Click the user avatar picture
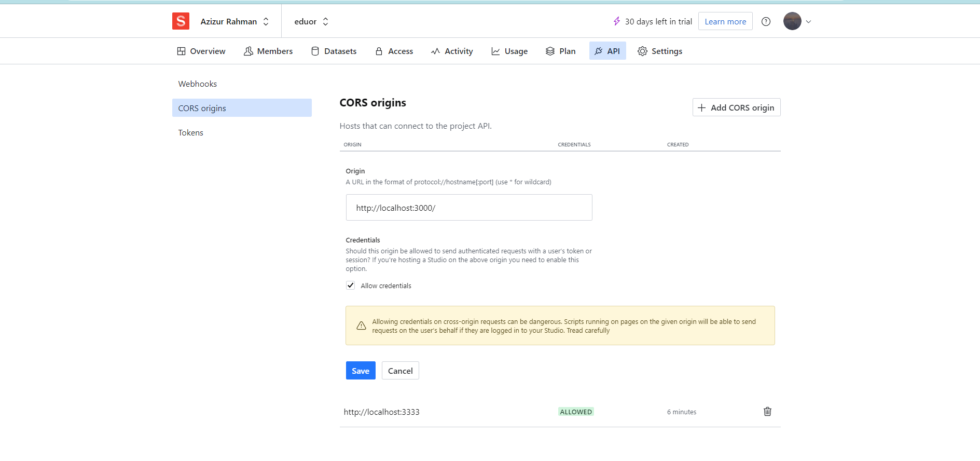980x461 pixels. [x=792, y=21]
